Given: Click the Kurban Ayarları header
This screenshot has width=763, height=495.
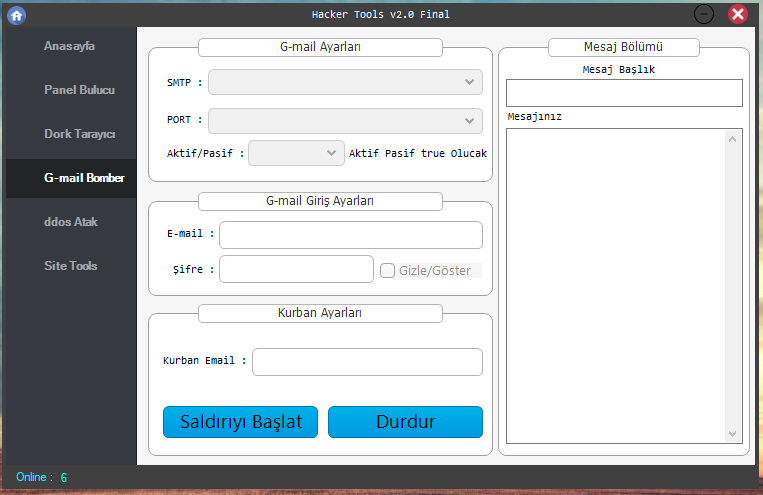Looking at the screenshot, I should click(x=320, y=313).
